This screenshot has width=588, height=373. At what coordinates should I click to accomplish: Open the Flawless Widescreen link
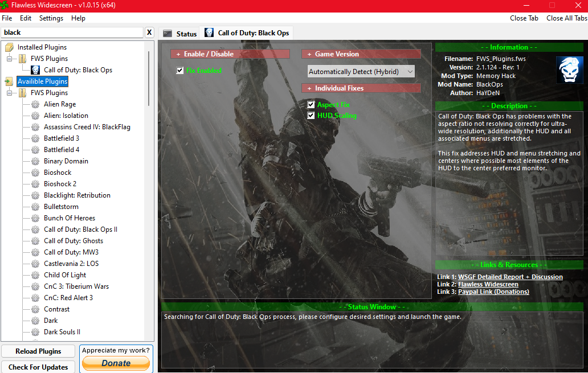point(488,284)
